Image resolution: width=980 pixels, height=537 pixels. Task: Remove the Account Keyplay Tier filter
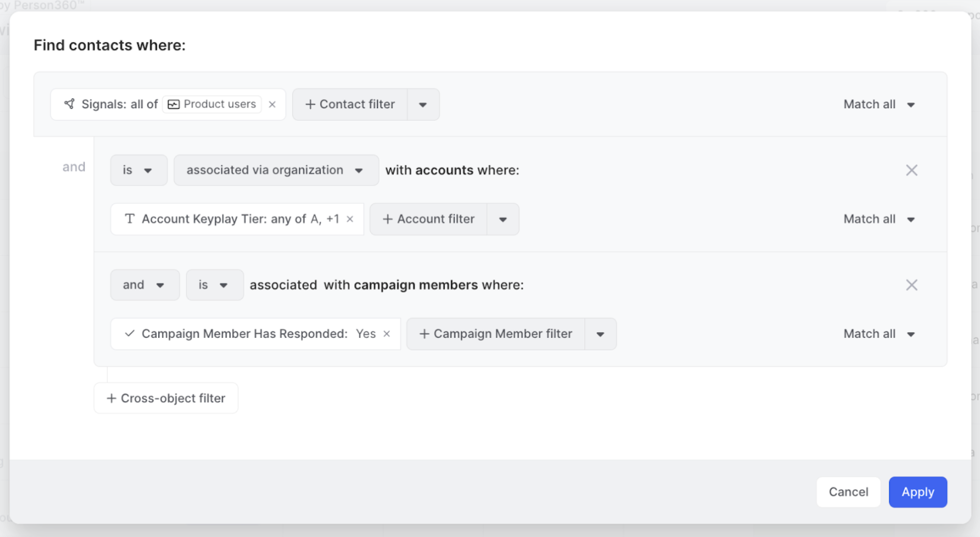[350, 219]
